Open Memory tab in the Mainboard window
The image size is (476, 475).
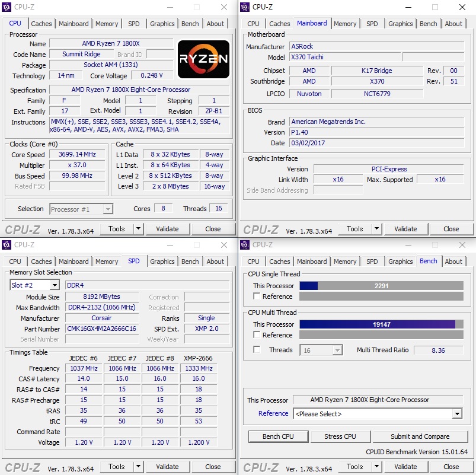coord(345,24)
